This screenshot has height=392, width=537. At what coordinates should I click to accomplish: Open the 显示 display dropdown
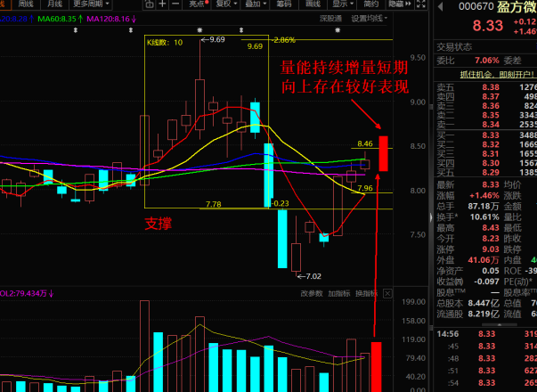pos(343,4)
